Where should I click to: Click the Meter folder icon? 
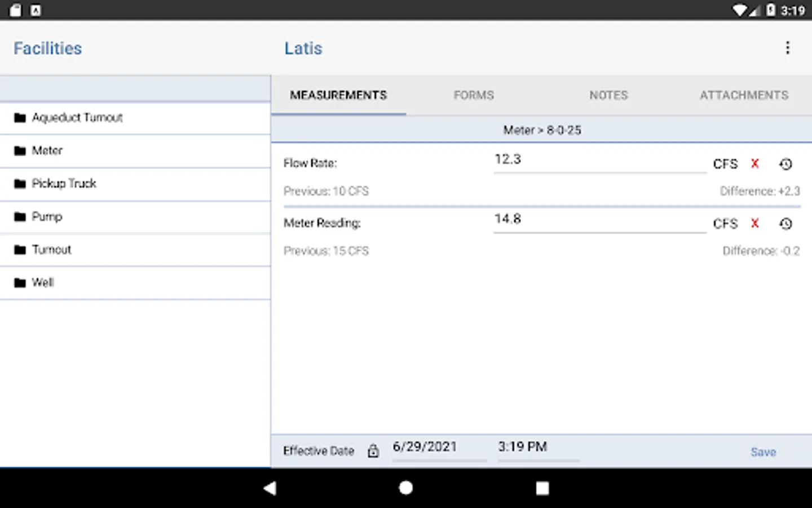(20, 151)
